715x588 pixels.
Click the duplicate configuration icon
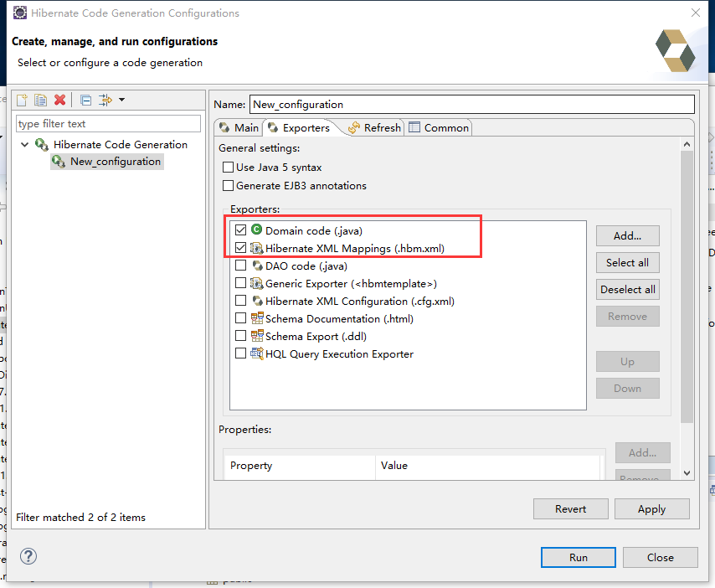click(x=41, y=100)
